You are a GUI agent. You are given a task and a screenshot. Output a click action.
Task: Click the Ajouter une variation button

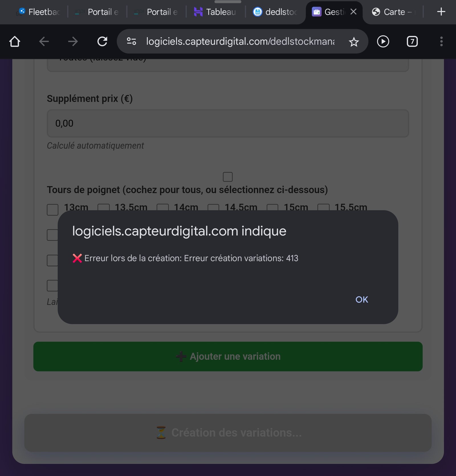tap(228, 356)
